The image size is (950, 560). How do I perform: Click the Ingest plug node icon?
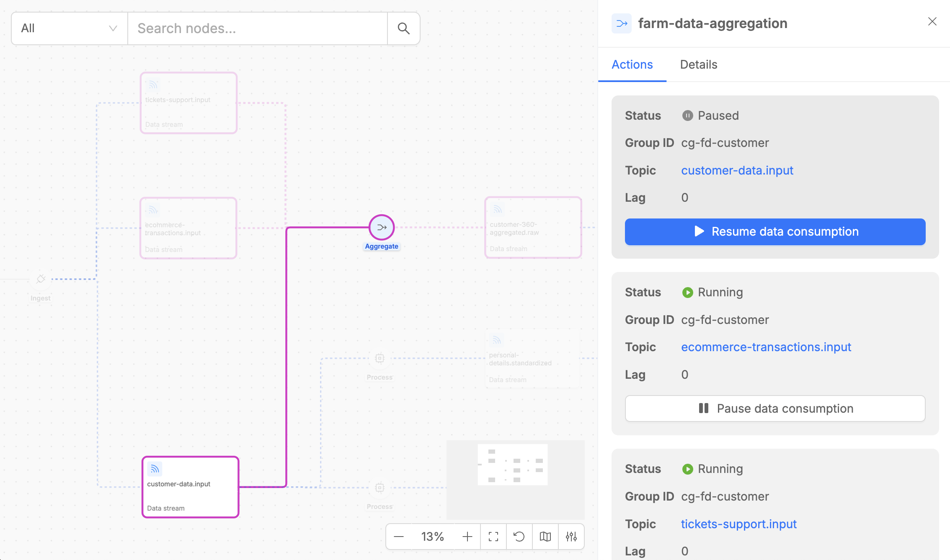point(41,279)
